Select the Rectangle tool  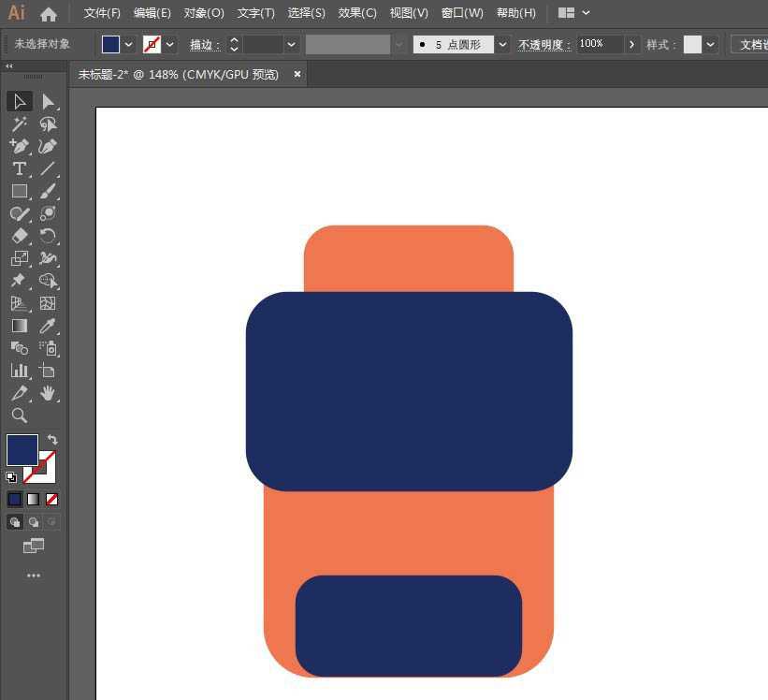point(19,191)
